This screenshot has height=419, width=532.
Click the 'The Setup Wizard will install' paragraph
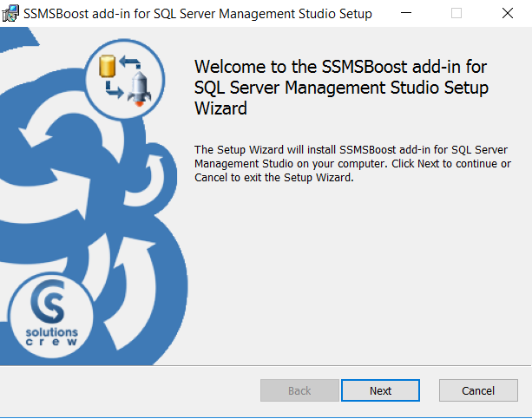point(352,164)
